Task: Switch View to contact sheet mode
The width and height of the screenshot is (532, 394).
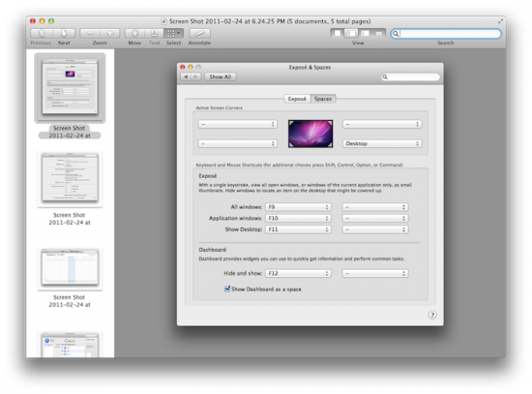Action: [378, 33]
